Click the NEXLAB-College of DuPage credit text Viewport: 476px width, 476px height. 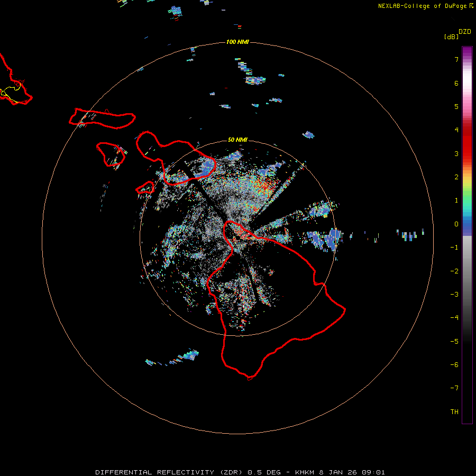(x=422, y=6)
